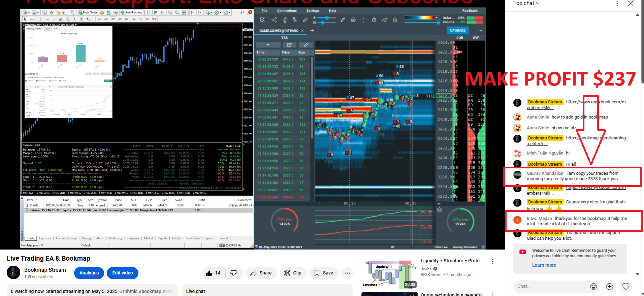Viewport: 644px width, 296px height.
Task: Adjust Bookmap brightness slider
Action: click(x=327, y=18)
